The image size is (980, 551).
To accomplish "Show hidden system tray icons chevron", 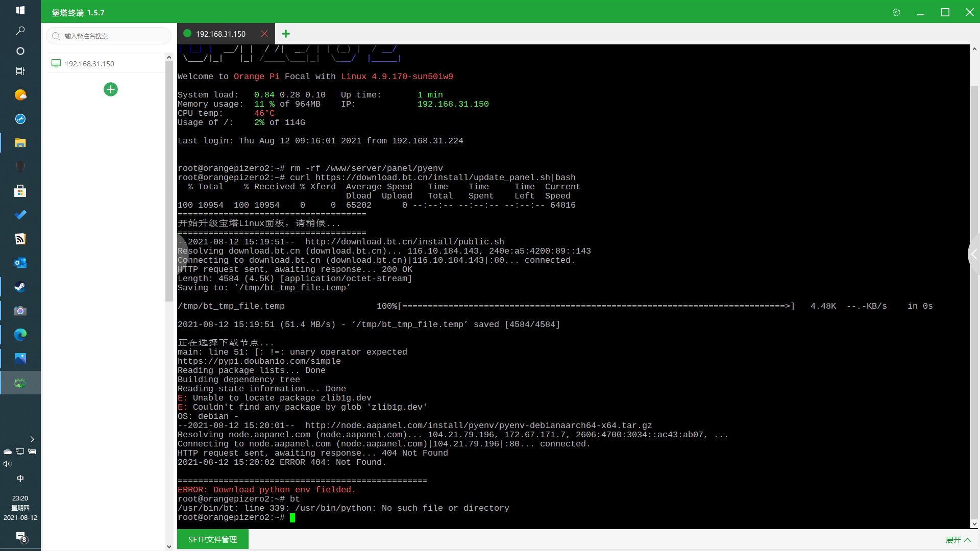I will pyautogui.click(x=32, y=439).
